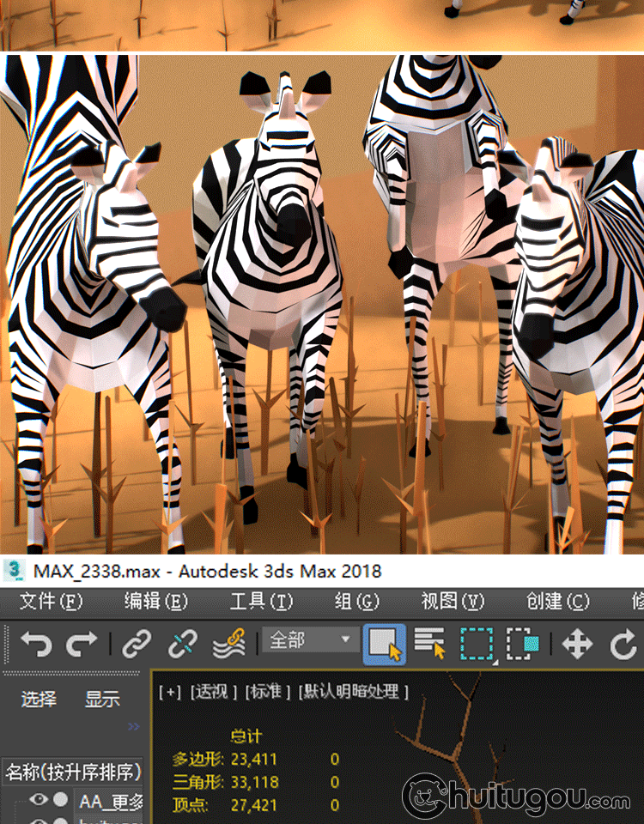The image size is (644, 824).
Task: Click the 选择 button in scene explorer
Action: pos(39,700)
